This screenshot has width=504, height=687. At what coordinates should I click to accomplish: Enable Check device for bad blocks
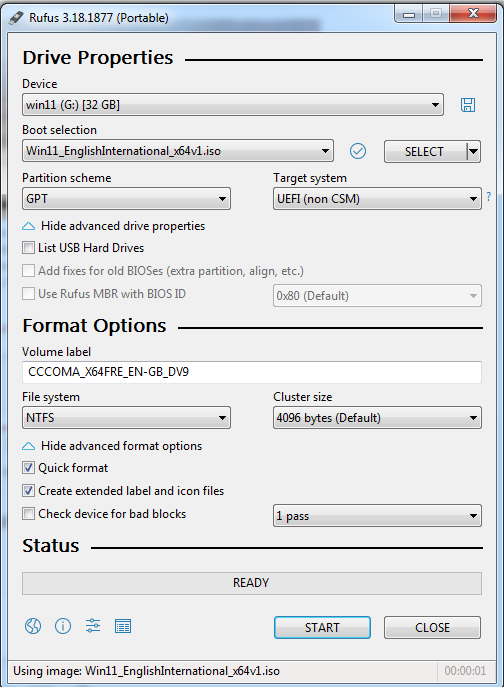coord(28,513)
